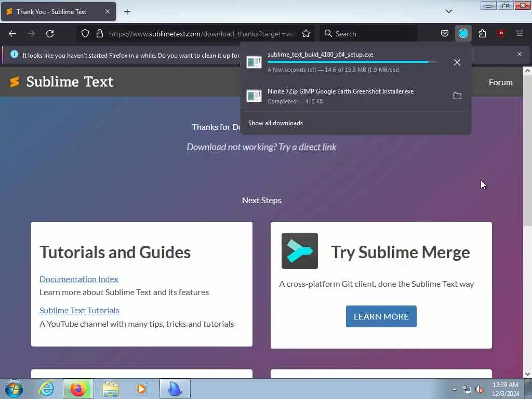Toggle the Downloads panel toolbar button
Image resolution: width=532 pixels, height=399 pixels.
point(463,33)
